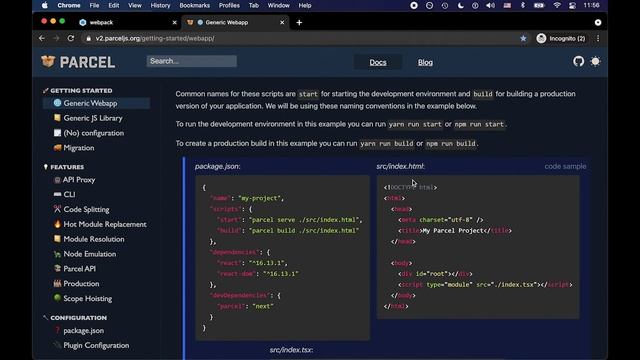This screenshot has height=360, width=640.
Task: Open a new tab with the plus button
Action: click(x=299, y=22)
